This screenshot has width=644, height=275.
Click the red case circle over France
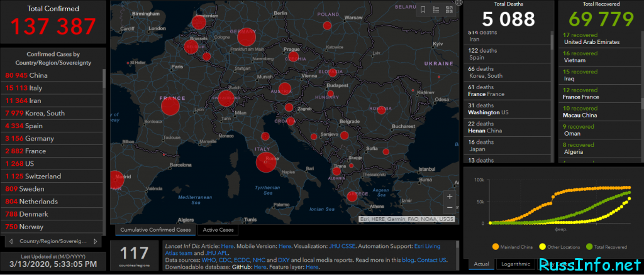pos(170,107)
